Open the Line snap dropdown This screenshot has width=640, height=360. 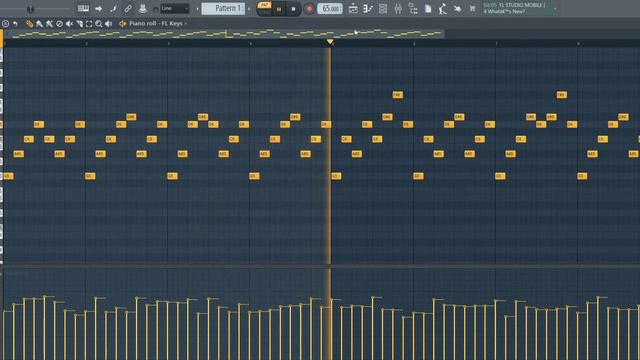click(x=175, y=8)
